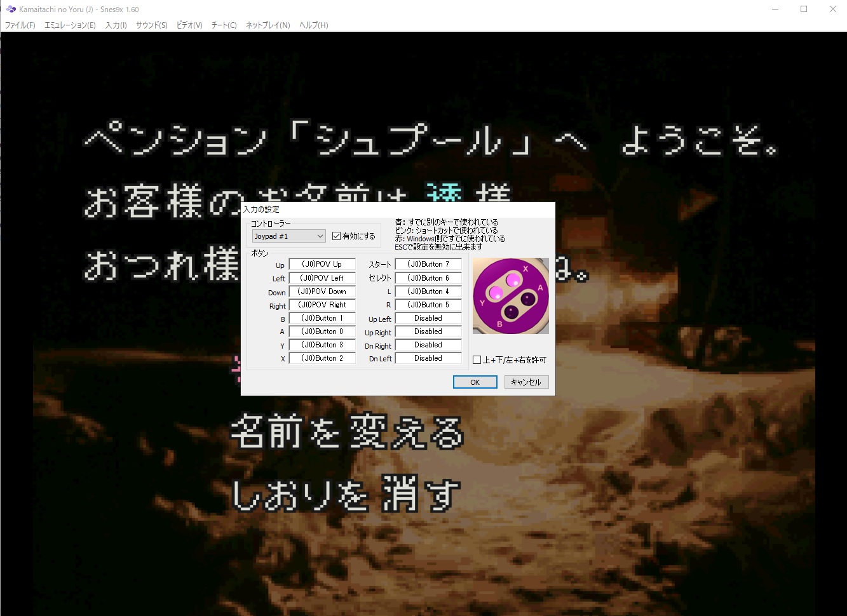Toggle the 有効にする checkbox

(x=354, y=236)
